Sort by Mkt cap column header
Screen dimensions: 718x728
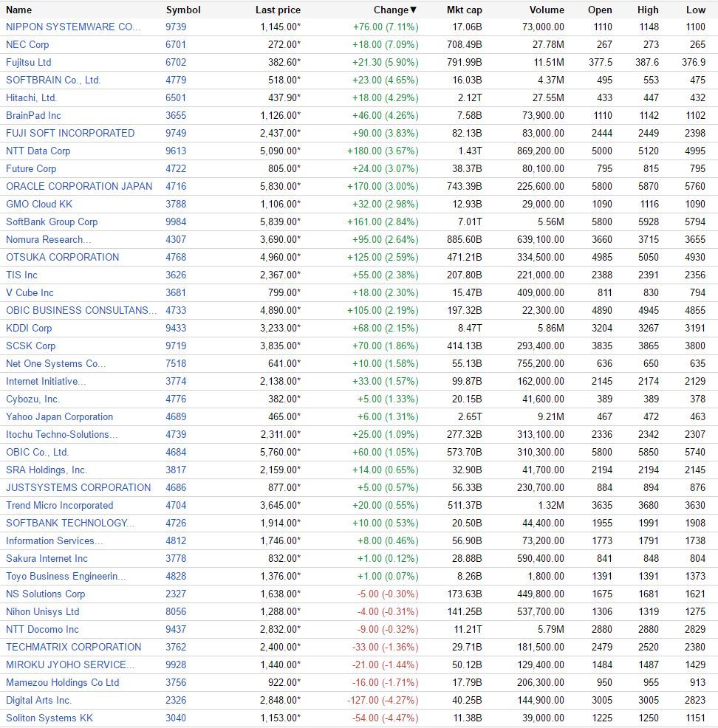[x=464, y=10]
